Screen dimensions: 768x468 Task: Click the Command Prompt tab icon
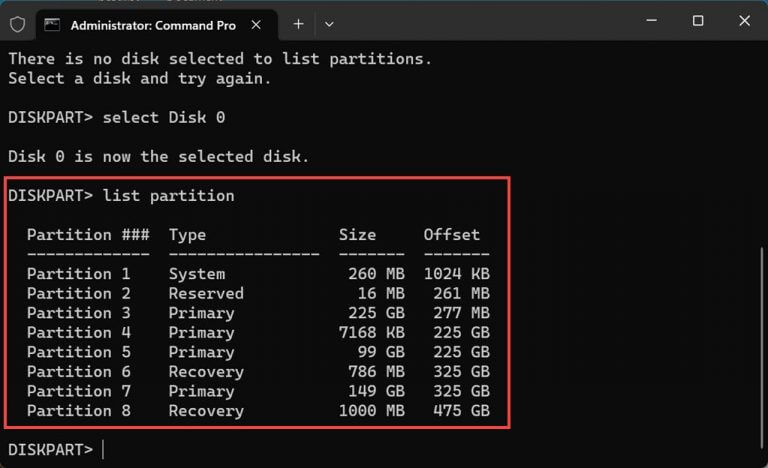[52, 25]
